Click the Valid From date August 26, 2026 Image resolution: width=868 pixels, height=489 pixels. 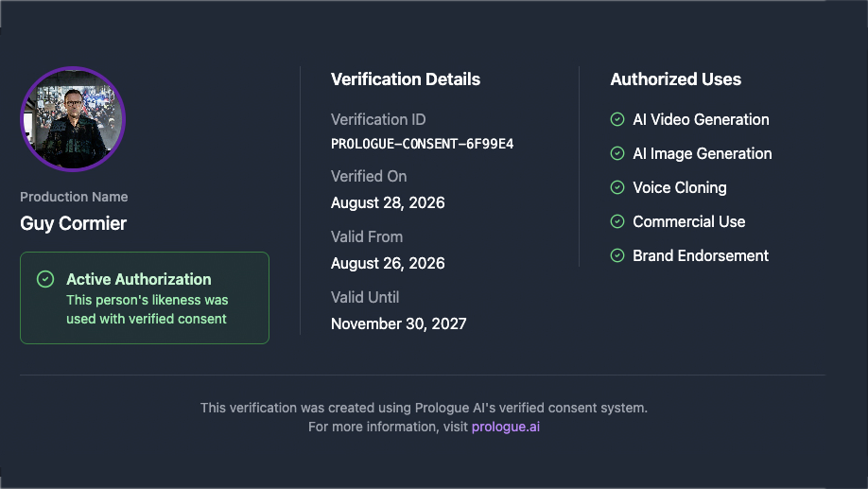click(388, 263)
